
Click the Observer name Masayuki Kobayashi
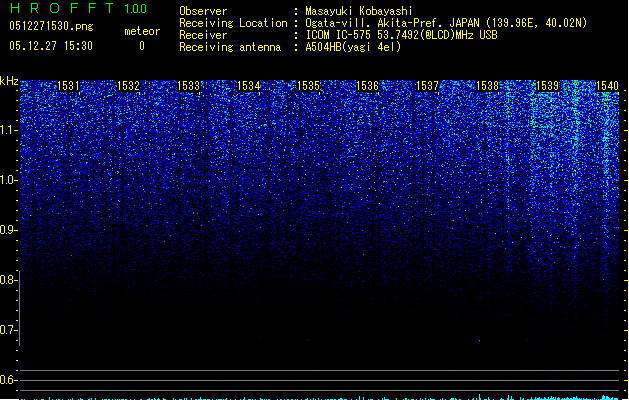359,11
